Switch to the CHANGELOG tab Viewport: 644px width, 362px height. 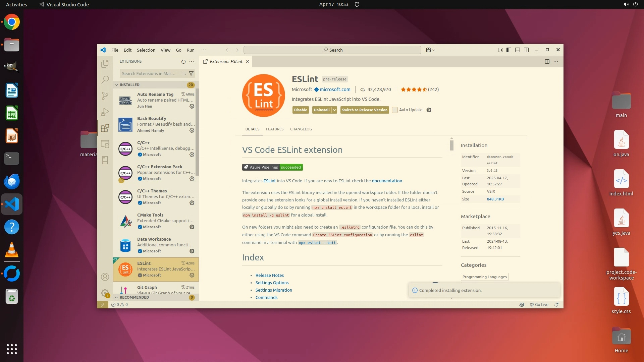pos(301,129)
